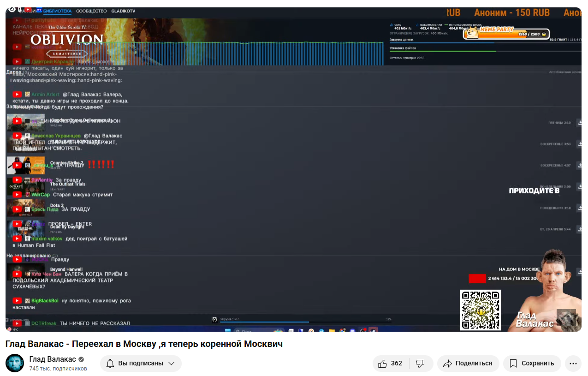Click the YouTube icon beside maxim valkov
This screenshot has height=376, width=588.
(17, 239)
